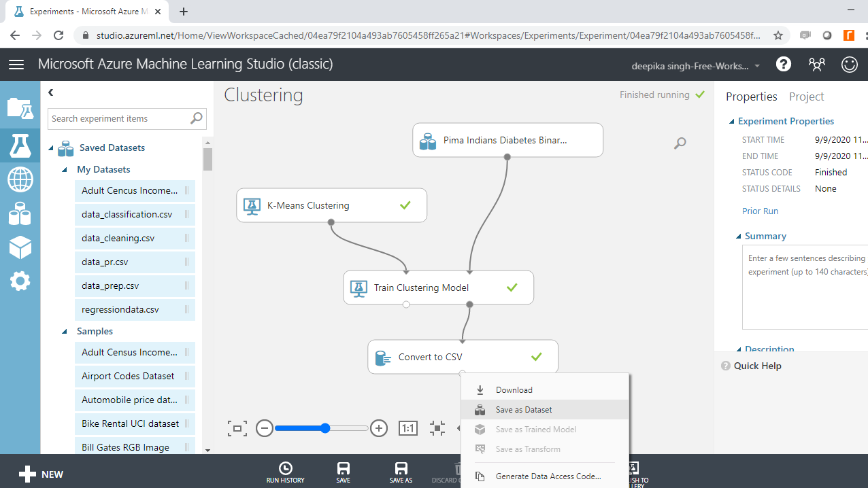This screenshot has width=868, height=488.
Task: Click the NEW plus button
Action: 41,474
